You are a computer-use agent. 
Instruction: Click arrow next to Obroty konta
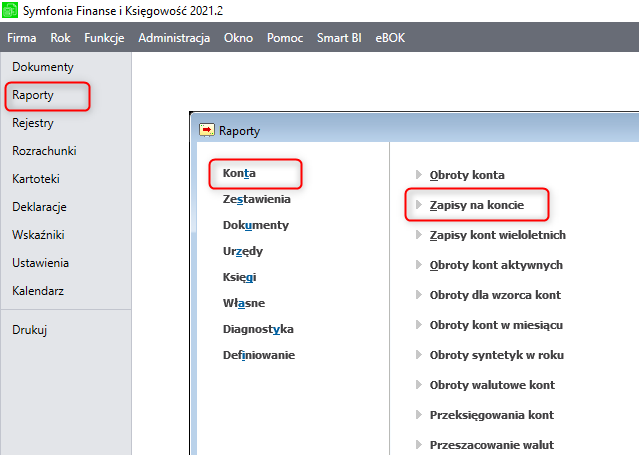pos(419,174)
